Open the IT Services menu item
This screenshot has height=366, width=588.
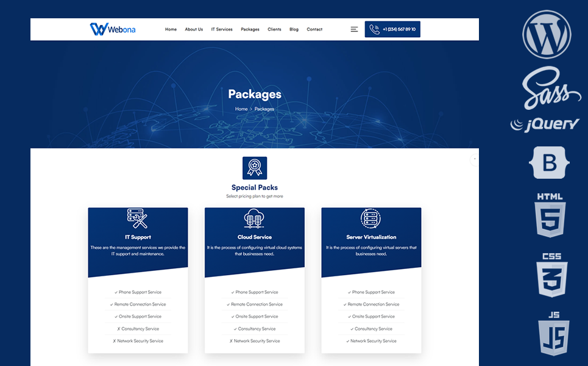pos(222,29)
